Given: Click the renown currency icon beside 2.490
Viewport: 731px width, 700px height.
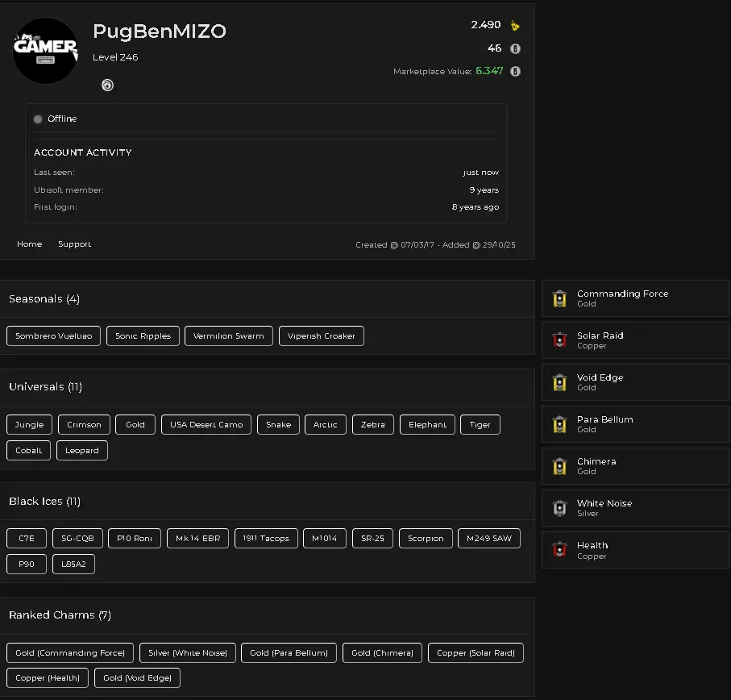Looking at the screenshot, I should click(515, 26).
